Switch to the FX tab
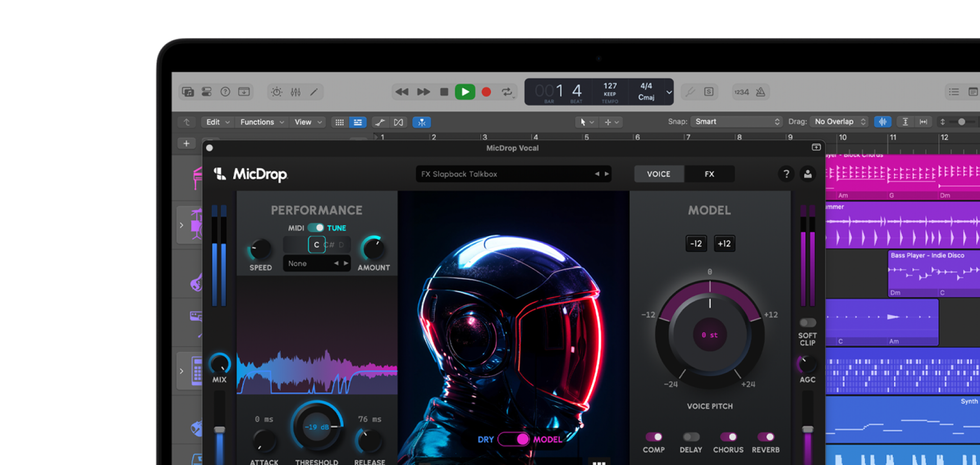The image size is (980, 465). (x=709, y=174)
